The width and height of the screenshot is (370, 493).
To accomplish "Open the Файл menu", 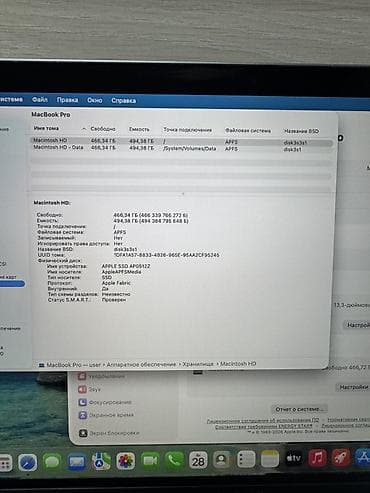I will click(40, 99).
